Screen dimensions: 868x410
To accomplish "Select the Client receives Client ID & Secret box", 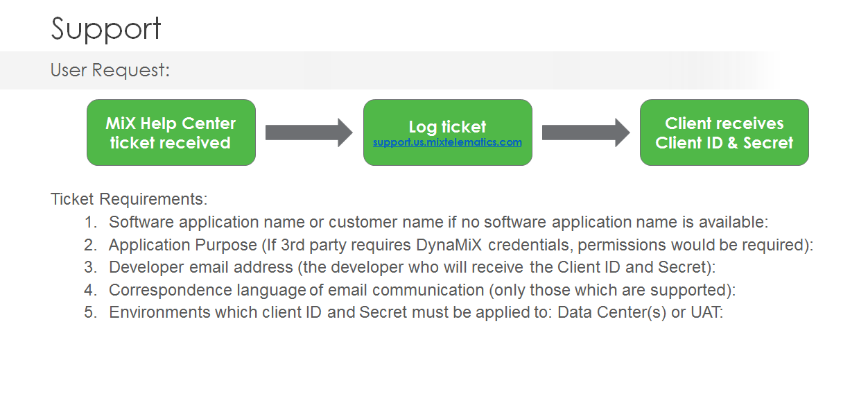I will click(724, 133).
